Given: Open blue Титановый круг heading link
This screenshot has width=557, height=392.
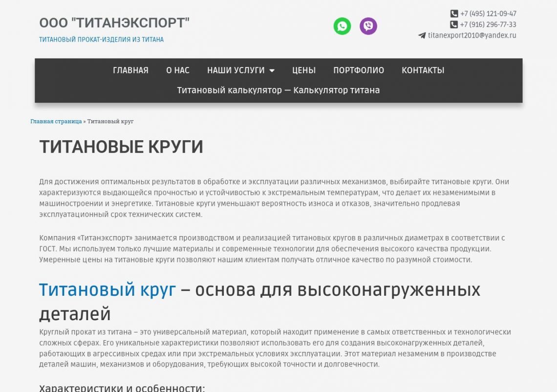Looking at the screenshot, I should click(x=107, y=289).
